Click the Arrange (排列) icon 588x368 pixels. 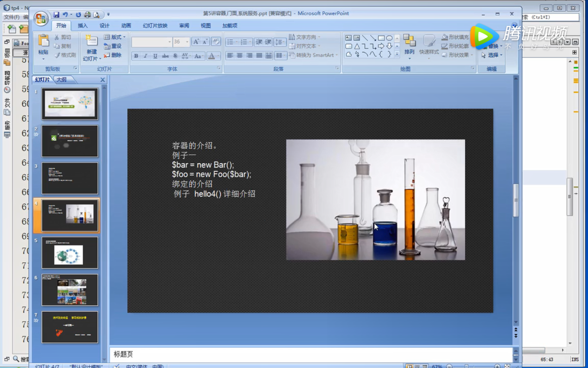pyautogui.click(x=409, y=40)
